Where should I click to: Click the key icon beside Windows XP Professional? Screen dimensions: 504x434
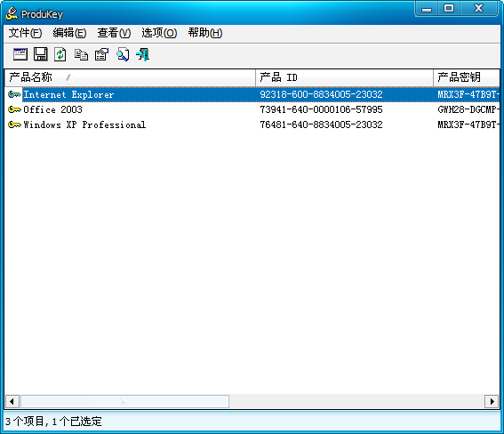tap(14, 125)
